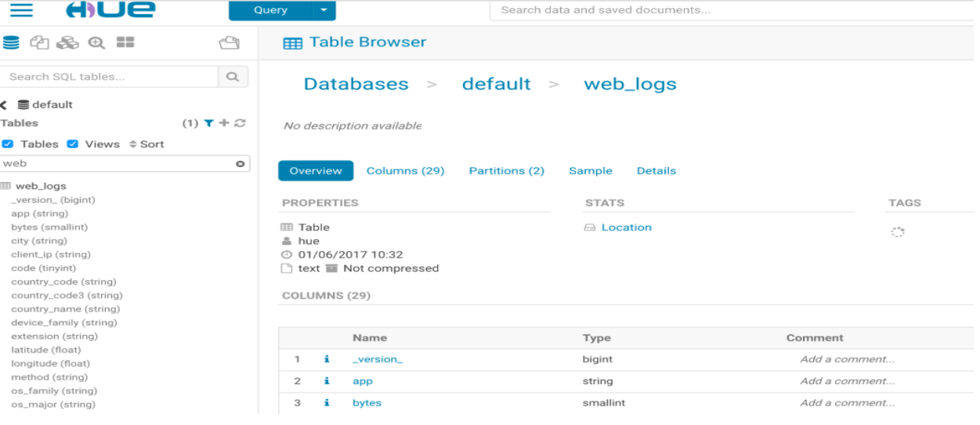The image size is (980, 425).
Task: Click the app column name link
Action: (x=363, y=381)
